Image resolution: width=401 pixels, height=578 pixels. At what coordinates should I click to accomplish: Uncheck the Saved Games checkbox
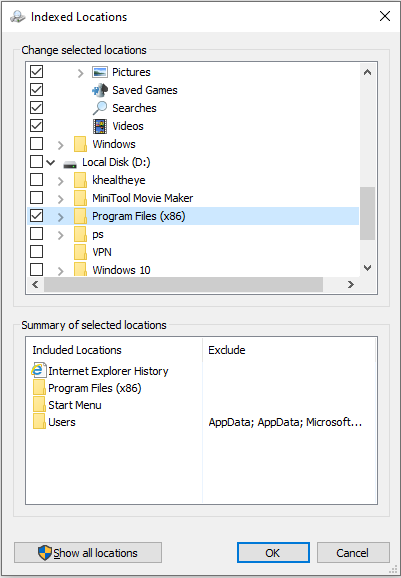tap(36, 90)
